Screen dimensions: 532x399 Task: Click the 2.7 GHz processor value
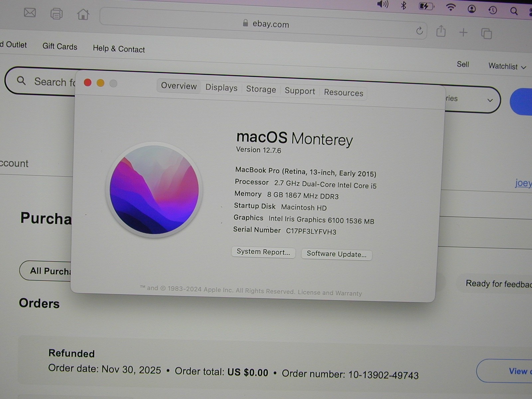(325, 185)
